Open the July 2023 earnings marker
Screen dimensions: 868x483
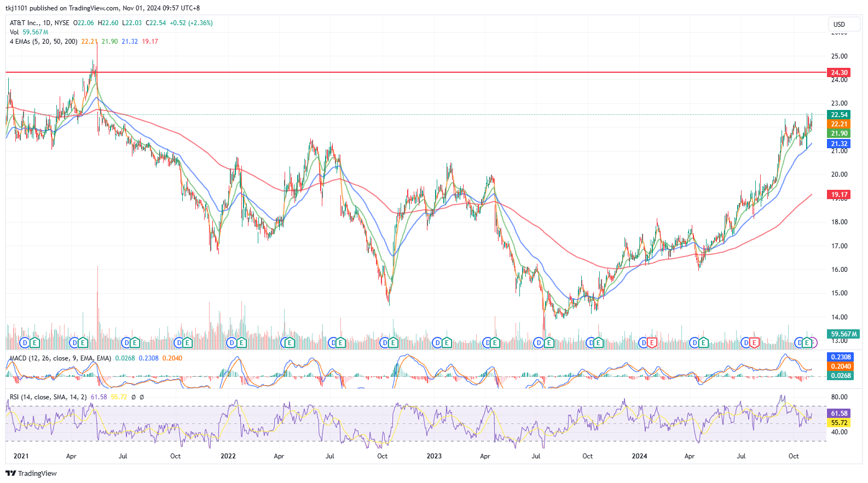click(549, 343)
